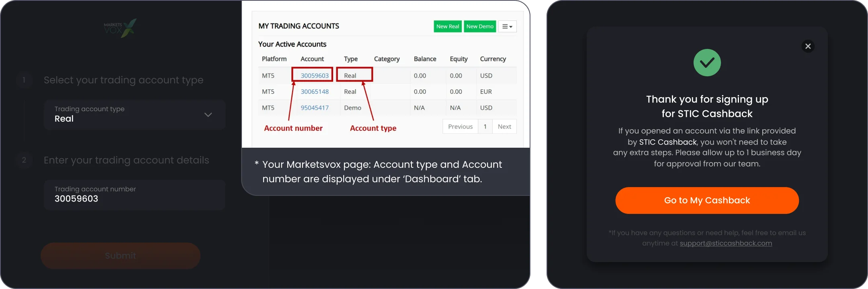Click the New Demo button
The image size is (868, 289).
coord(480,26)
